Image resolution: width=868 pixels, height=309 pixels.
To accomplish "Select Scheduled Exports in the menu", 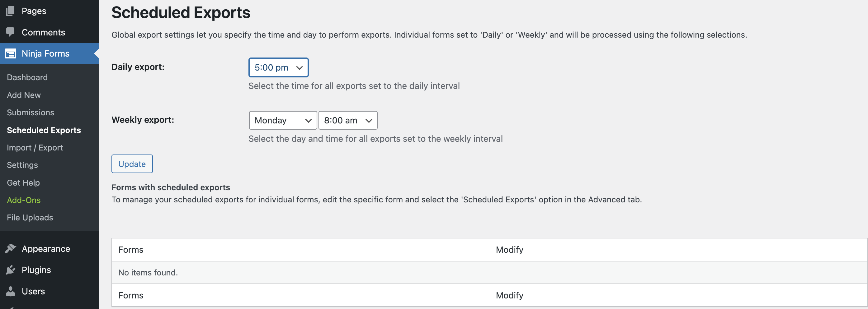I will point(44,130).
